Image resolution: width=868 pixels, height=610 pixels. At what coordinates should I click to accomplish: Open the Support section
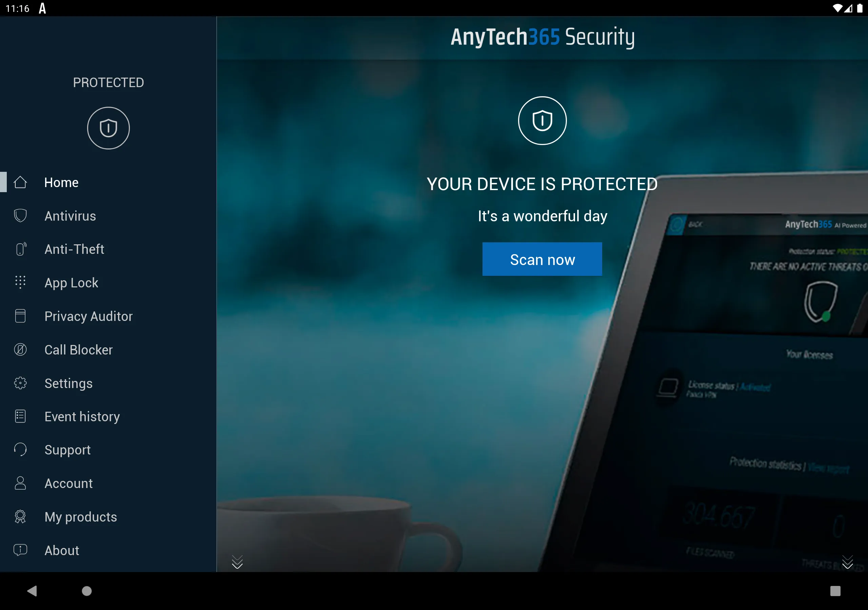click(66, 450)
